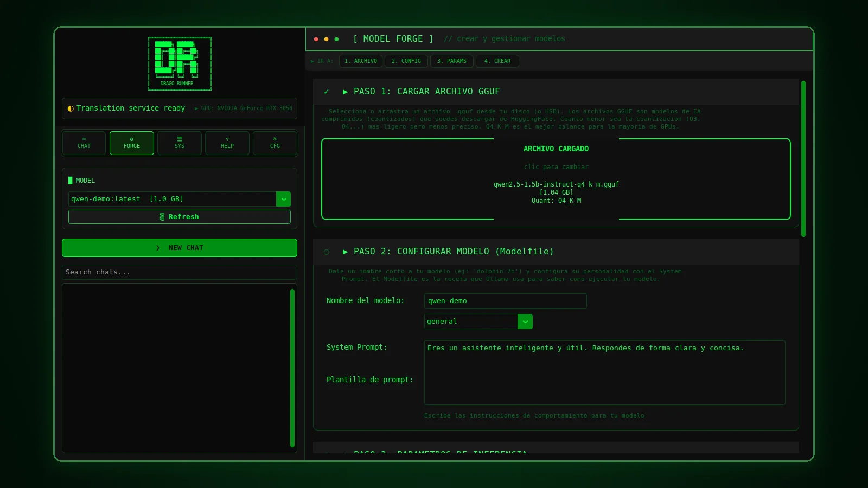Open the SYS menu icon
This screenshot has width=868, height=488.
point(180,143)
